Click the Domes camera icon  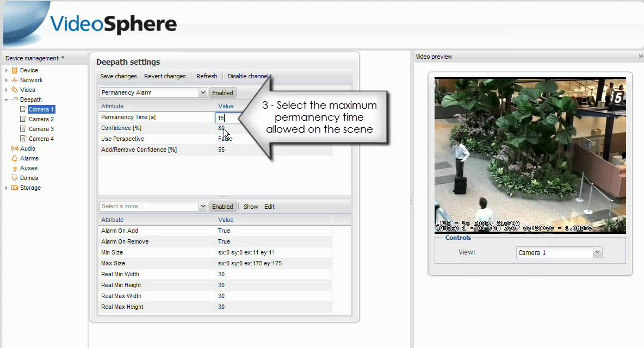coord(14,178)
